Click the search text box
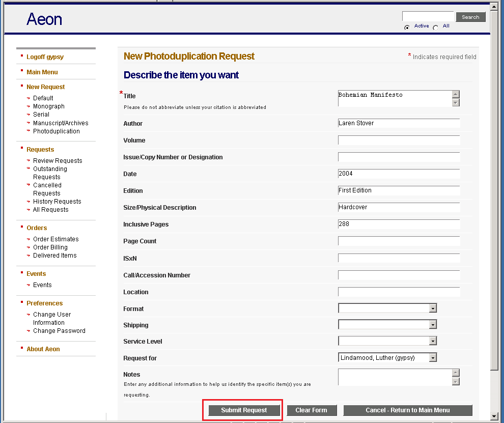Screen dimensions: 504x423 [428, 16]
